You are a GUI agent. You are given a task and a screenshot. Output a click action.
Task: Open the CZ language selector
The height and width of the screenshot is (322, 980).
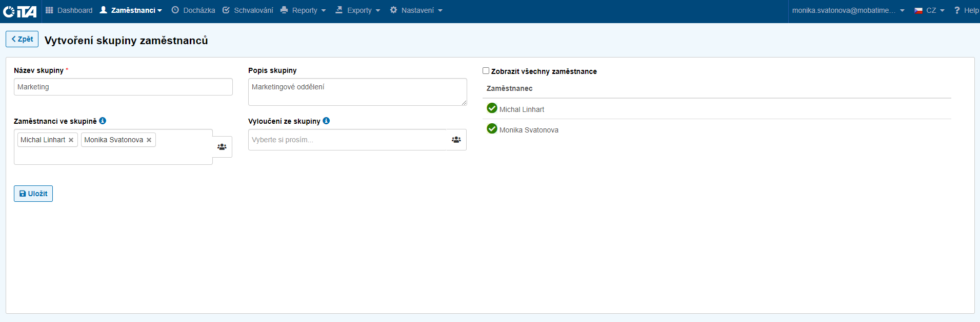[929, 10]
